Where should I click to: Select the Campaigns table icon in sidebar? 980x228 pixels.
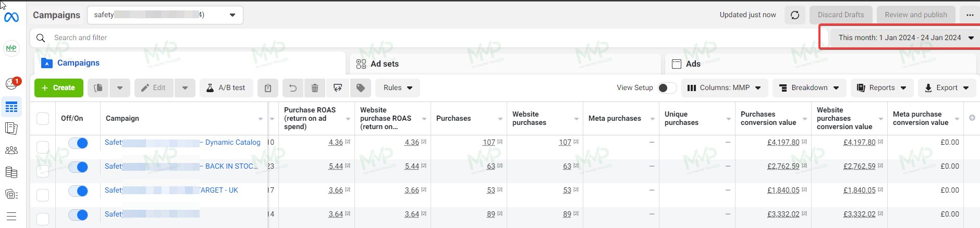pos(11,107)
